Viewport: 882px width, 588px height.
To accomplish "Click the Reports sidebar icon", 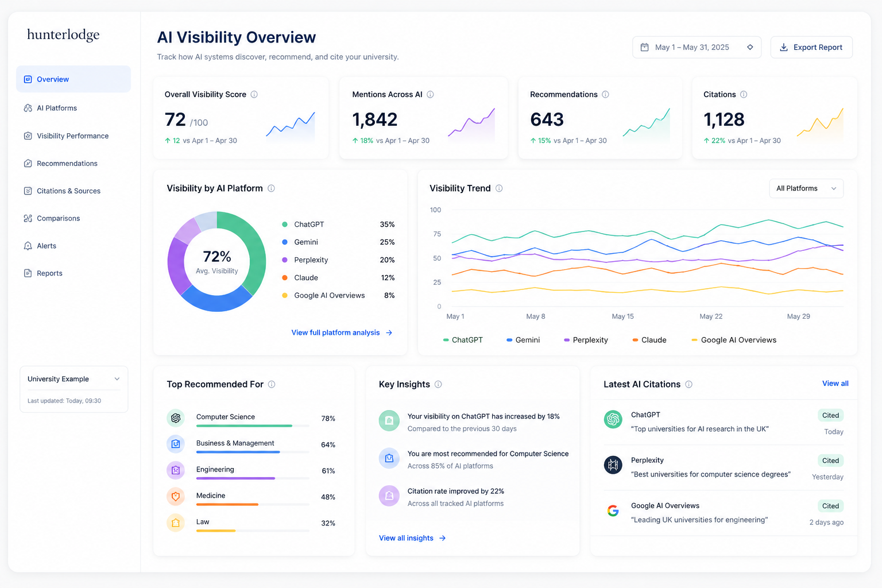I will [28, 273].
